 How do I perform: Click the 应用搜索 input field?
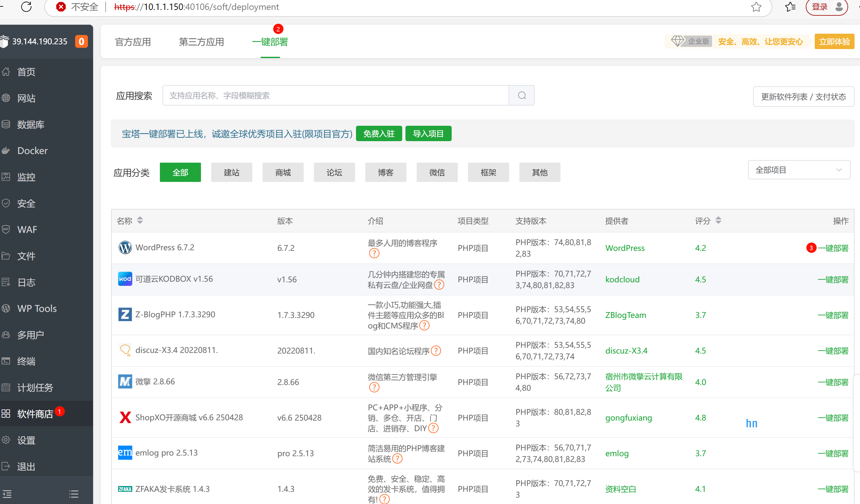(x=335, y=96)
